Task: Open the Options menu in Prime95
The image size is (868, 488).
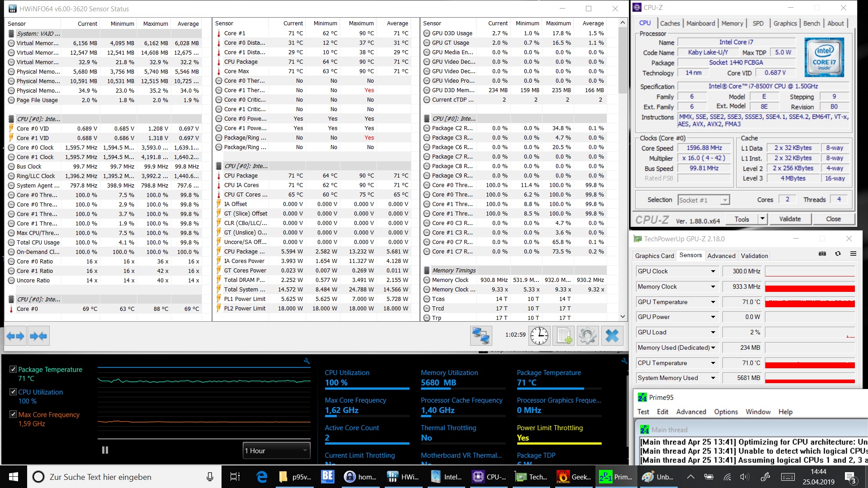Action: tap(726, 412)
